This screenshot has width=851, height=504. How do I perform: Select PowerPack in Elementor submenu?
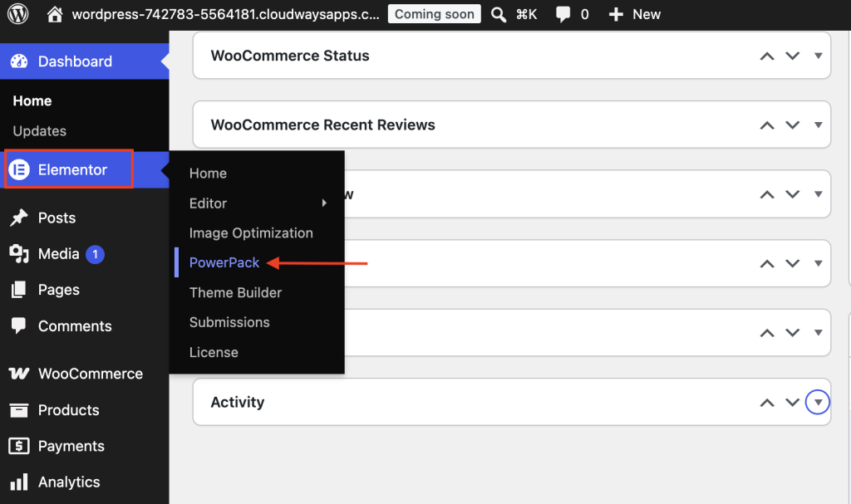[224, 262]
